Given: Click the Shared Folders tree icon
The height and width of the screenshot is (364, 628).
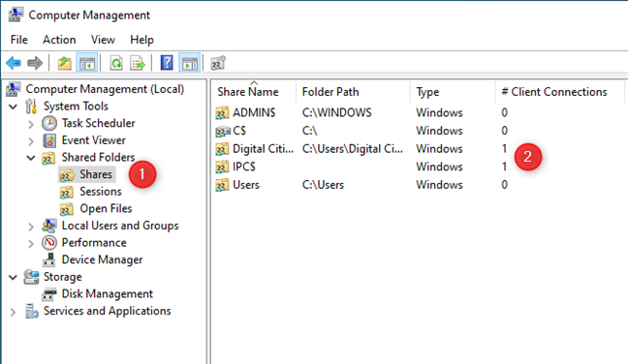Looking at the screenshot, I should click(x=48, y=158).
